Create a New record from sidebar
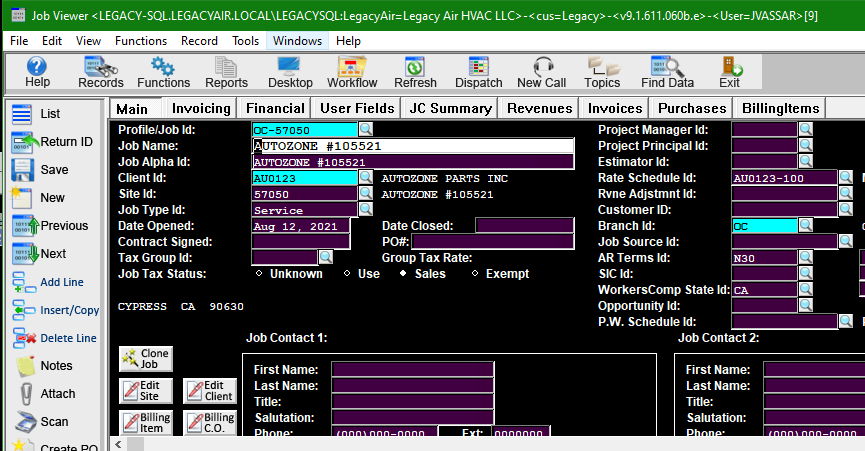 (38, 198)
